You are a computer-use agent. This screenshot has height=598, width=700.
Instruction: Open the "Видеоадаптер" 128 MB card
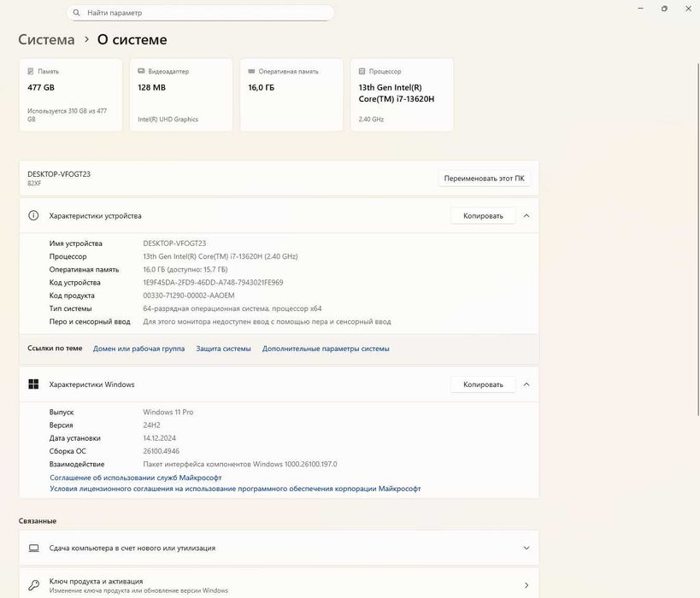(181, 95)
